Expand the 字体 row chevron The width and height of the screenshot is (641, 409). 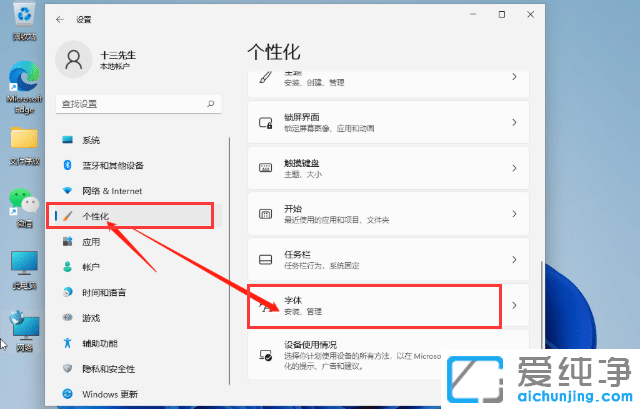tap(514, 306)
